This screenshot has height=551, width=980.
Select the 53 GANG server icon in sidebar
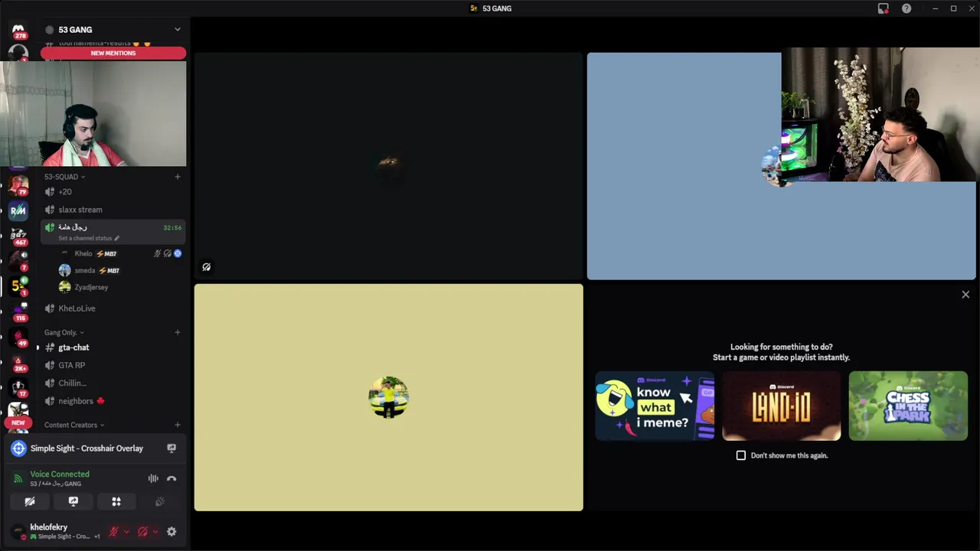pos(18,285)
